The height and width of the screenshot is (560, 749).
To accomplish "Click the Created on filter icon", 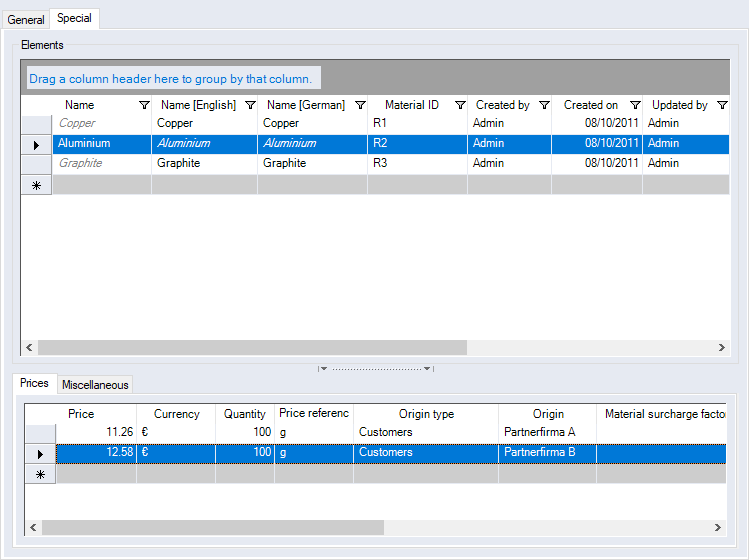I will tap(634, 105).
